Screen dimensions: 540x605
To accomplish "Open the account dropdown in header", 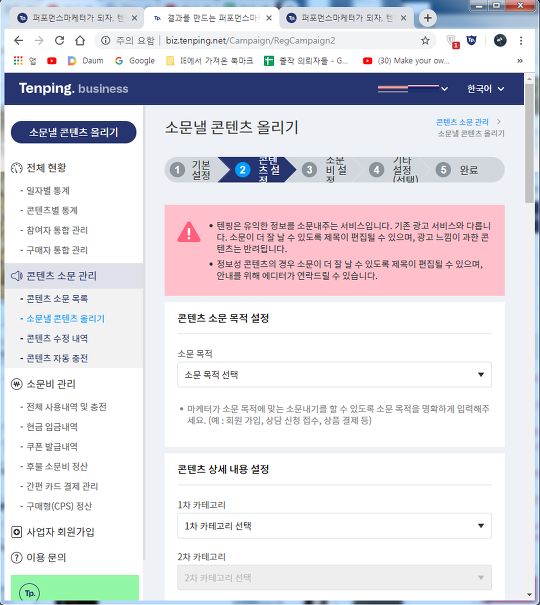I will pos(413,88).
